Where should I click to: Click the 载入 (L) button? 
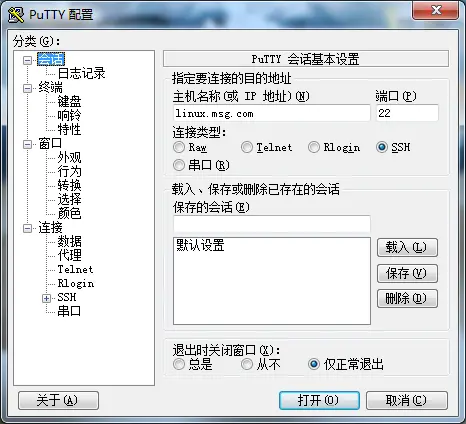(407, 247)
